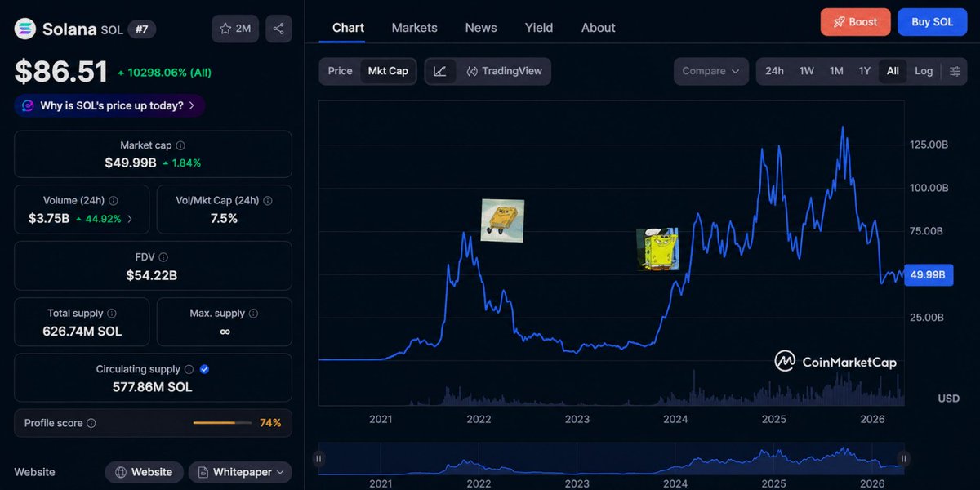Image resolution: width=980 pixels, height=490 pixels.
Task: Toggle Log scale
Action: [x=924, y=71]
